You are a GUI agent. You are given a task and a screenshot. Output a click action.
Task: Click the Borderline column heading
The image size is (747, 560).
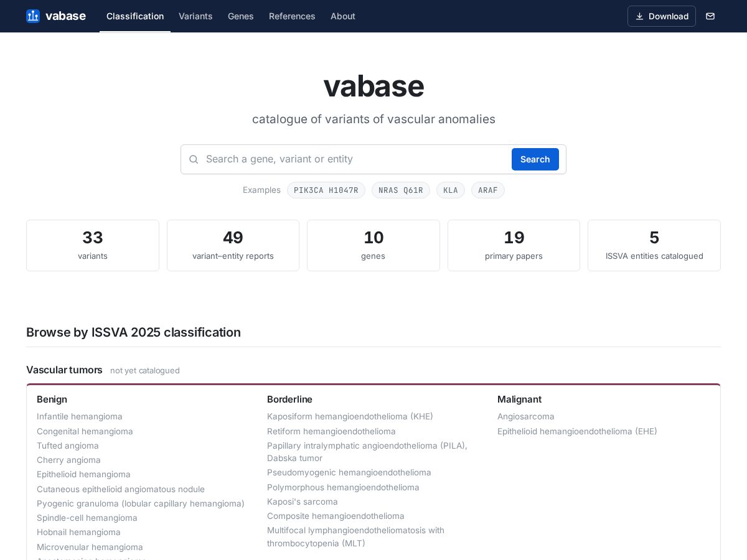(289, 399)
